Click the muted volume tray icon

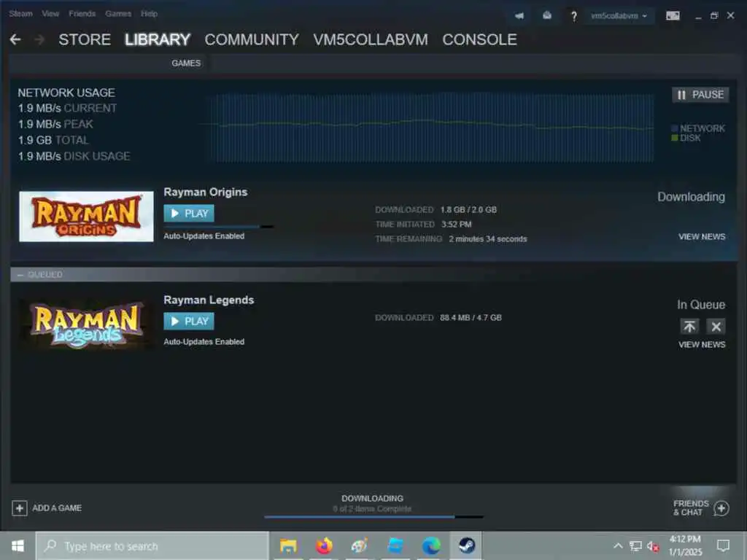pyautogui.click(x=653, y=546)
